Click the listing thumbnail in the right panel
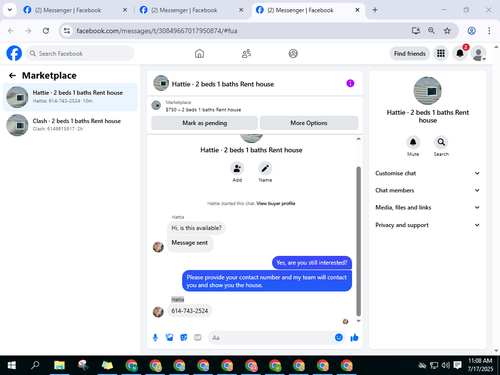 tap(427, 91)
